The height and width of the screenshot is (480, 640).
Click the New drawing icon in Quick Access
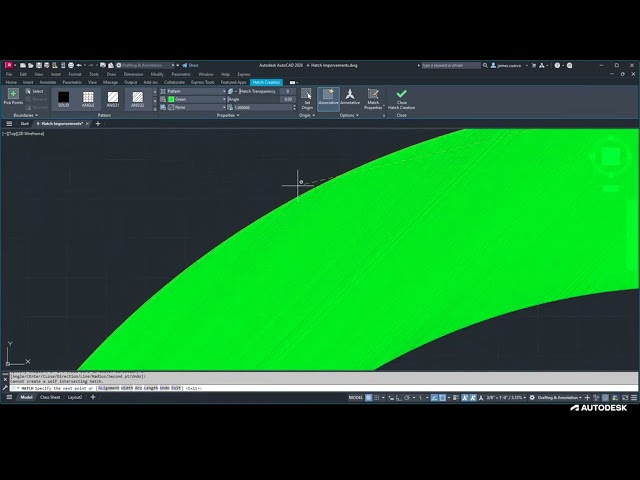23,65
